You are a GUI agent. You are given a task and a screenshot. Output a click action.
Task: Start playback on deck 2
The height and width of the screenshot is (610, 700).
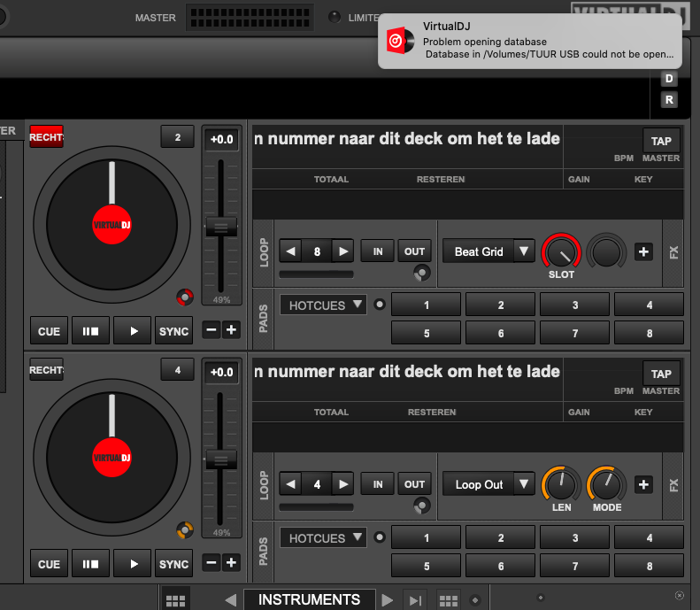(133, 331)
